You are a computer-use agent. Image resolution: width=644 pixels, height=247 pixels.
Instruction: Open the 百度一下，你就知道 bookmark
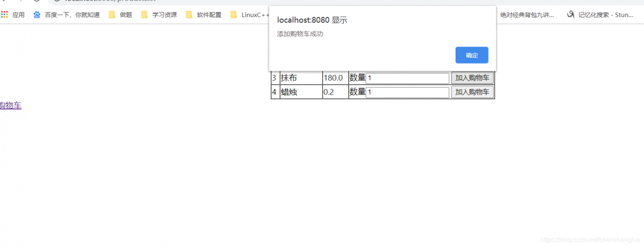coord(66,15)
